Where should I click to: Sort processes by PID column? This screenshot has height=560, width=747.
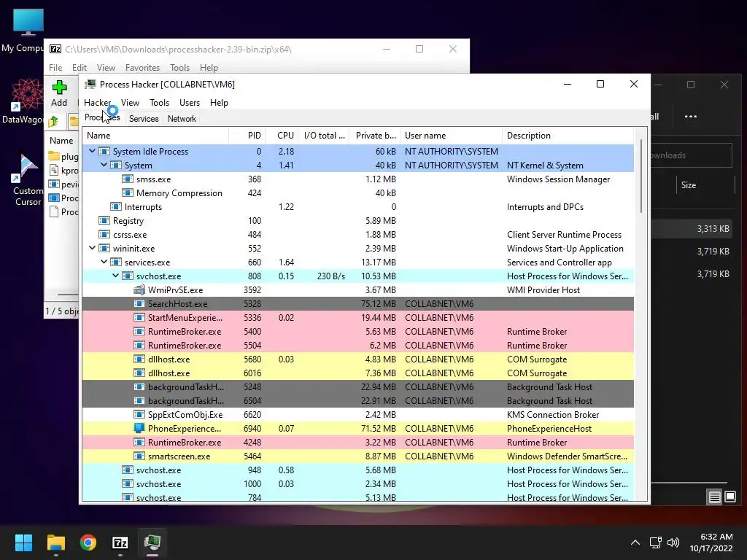[247, 135]
